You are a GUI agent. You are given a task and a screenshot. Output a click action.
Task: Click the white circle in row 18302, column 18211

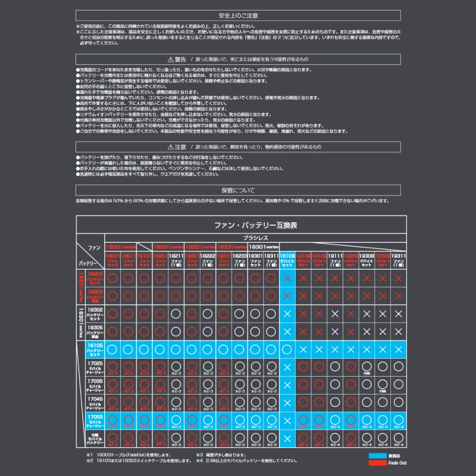pos(176,314)
